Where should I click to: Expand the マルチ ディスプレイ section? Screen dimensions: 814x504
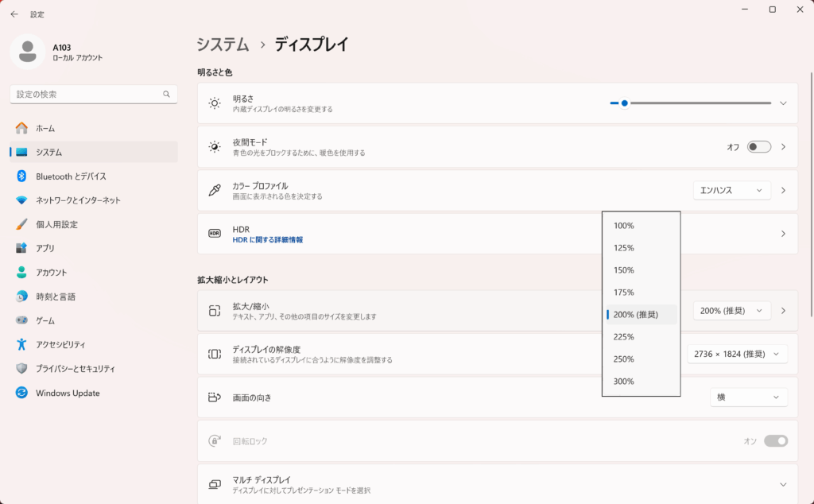(783, 484)
